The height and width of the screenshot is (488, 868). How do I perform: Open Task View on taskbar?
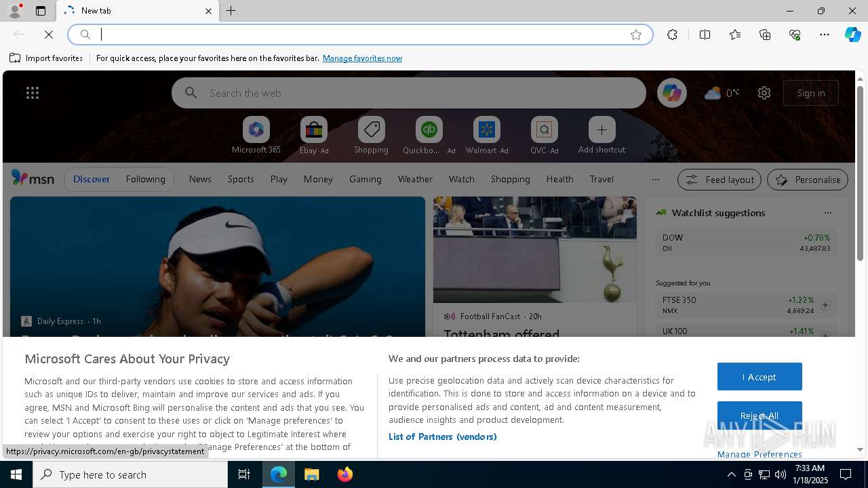244,474
